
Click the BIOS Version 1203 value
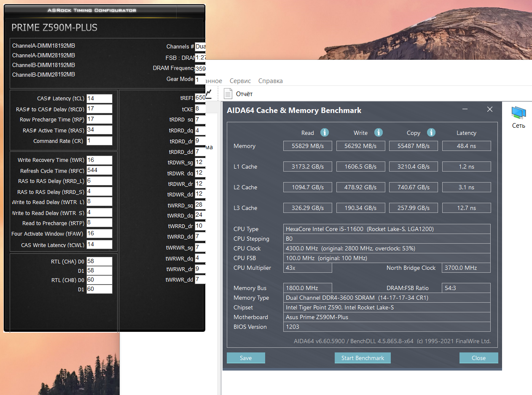(387, 327)
